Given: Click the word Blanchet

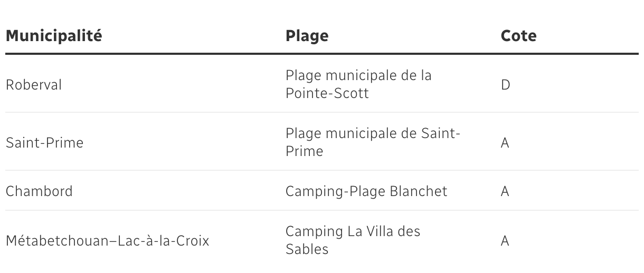Looking at the screenshot, I should click(418, 191).
